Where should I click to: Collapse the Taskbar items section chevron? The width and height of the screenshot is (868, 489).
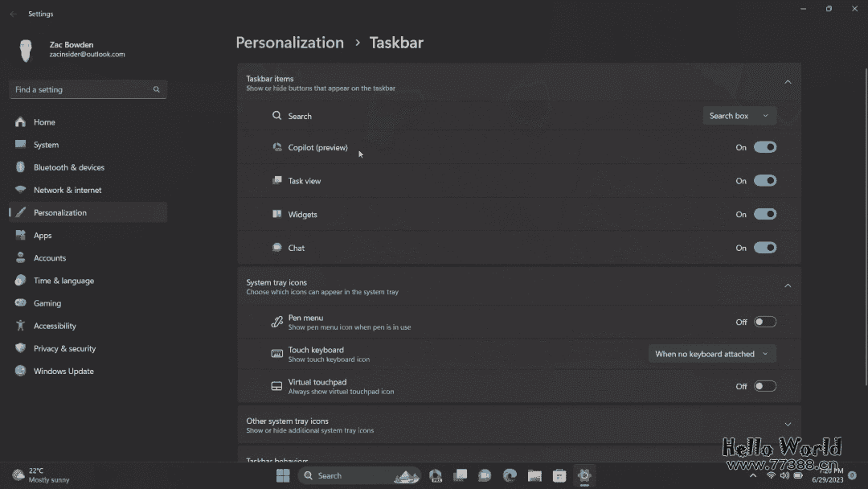[x=788, y=83]
